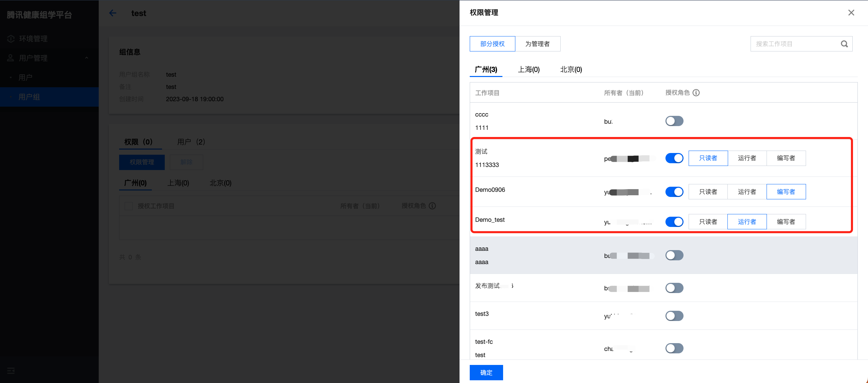Set Demo_test role to 只读者
Image resolution: width=868 pixels, height=383 pixels.
(708, 222)
